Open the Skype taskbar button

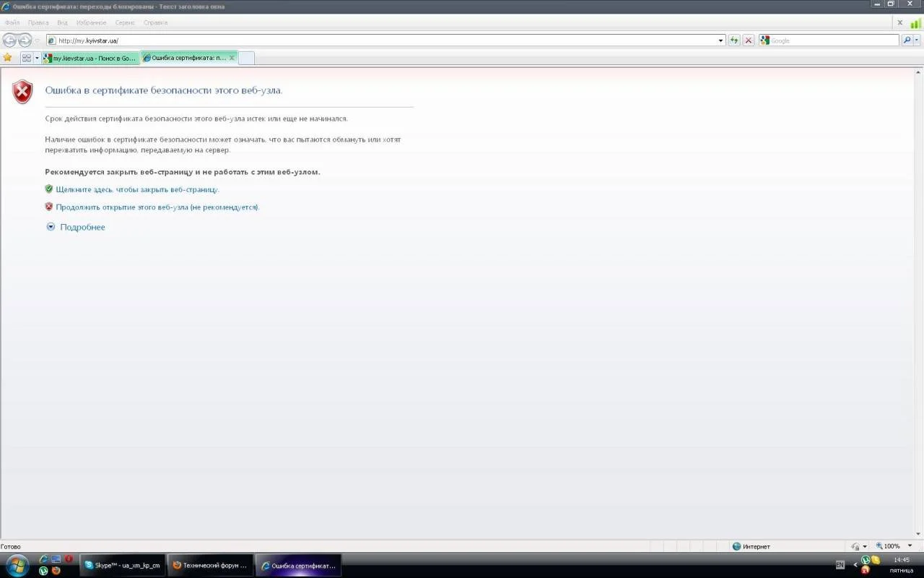(122, 566)
